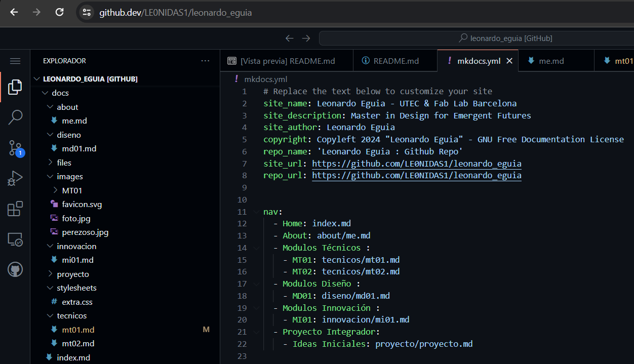Click the M modified badge beside mt01.md
Viewport: 634px width, 364px height.
pyautogui.click(x=206, y=330)
